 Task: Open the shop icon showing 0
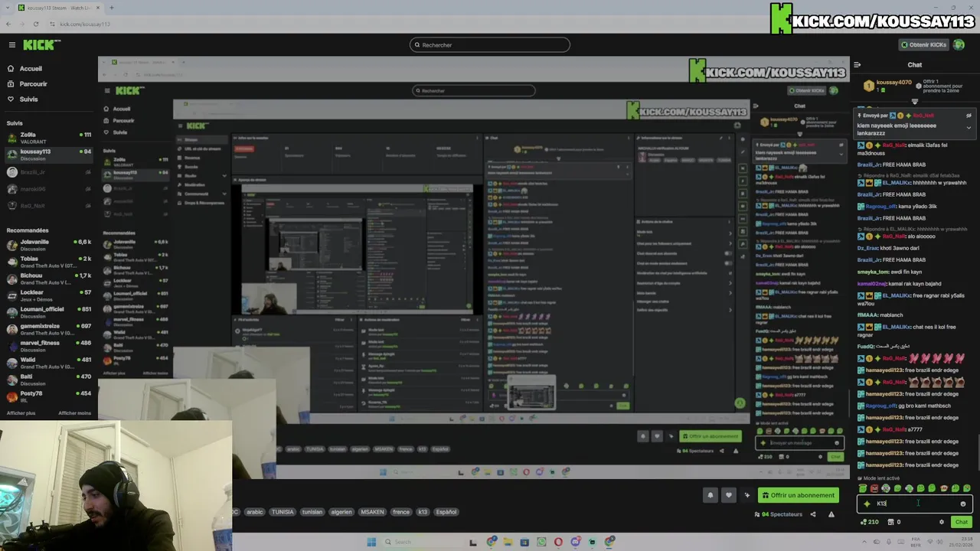pyautogui.click(x=893, y=522)
